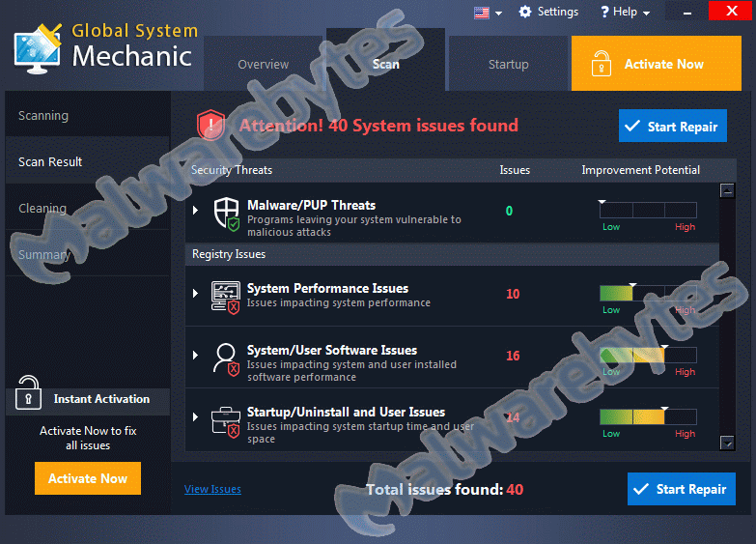The width and height of the screenshot is (756, 544).
Task: Expand the System/User Software Issues row
Action: coord(195,355)
